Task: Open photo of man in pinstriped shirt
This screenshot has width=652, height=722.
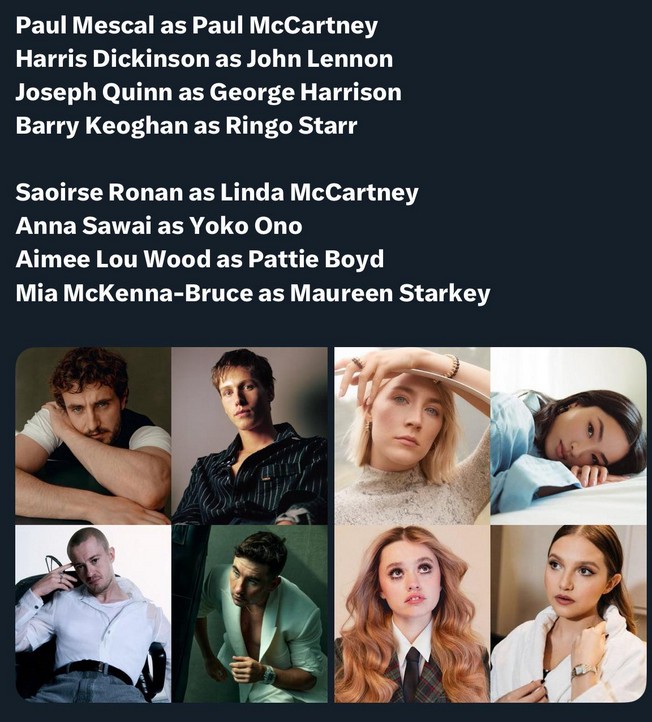Action: click(x=250, y=436)
